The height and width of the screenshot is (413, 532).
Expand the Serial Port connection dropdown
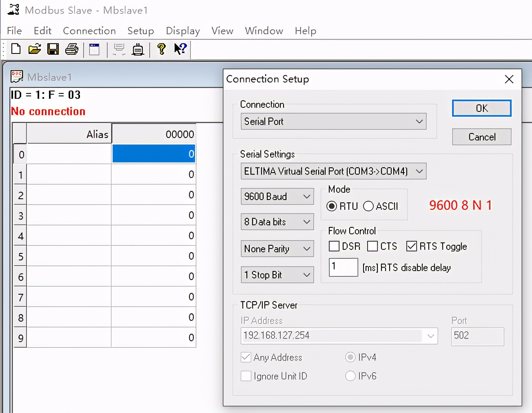333,121
